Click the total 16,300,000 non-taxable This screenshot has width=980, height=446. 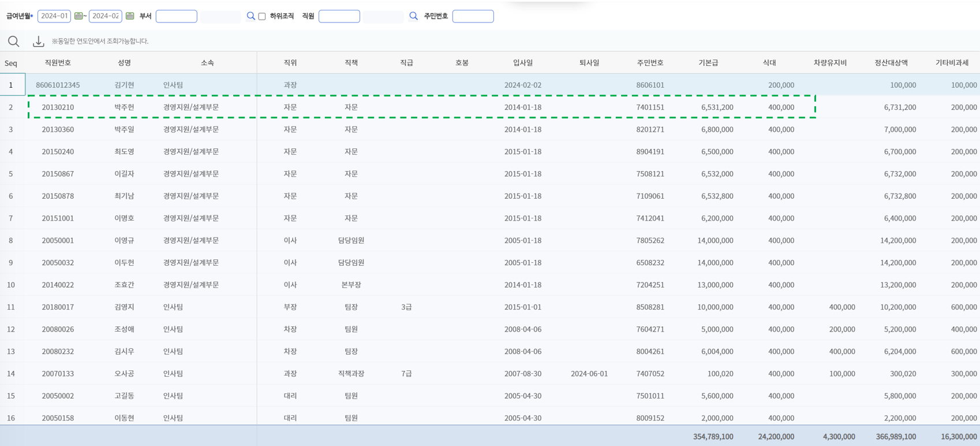[x=959, y=437]
